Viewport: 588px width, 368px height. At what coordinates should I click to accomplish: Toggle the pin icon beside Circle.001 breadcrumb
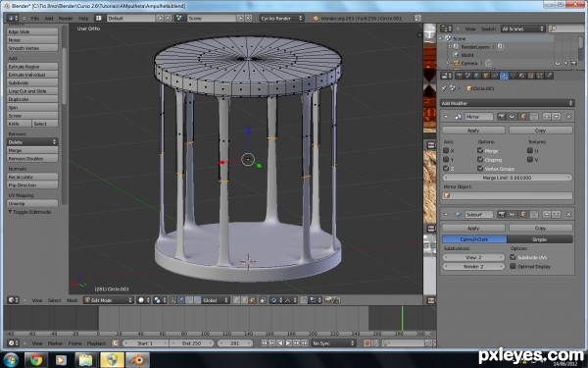click(444, 88)
